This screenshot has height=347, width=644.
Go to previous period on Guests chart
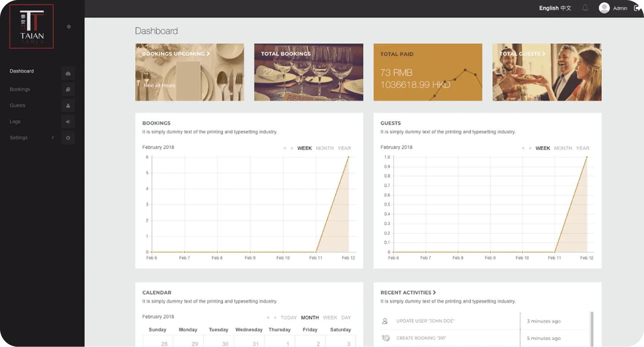(523, 148)
